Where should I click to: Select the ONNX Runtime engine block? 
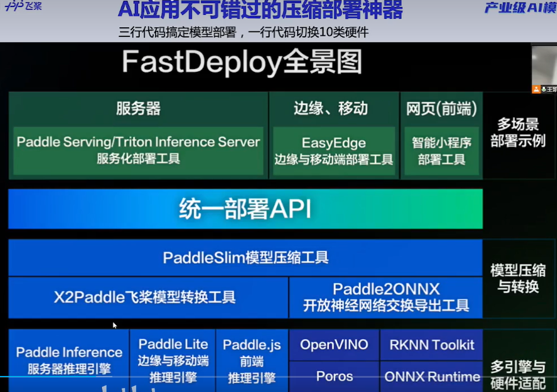(431, 376)
